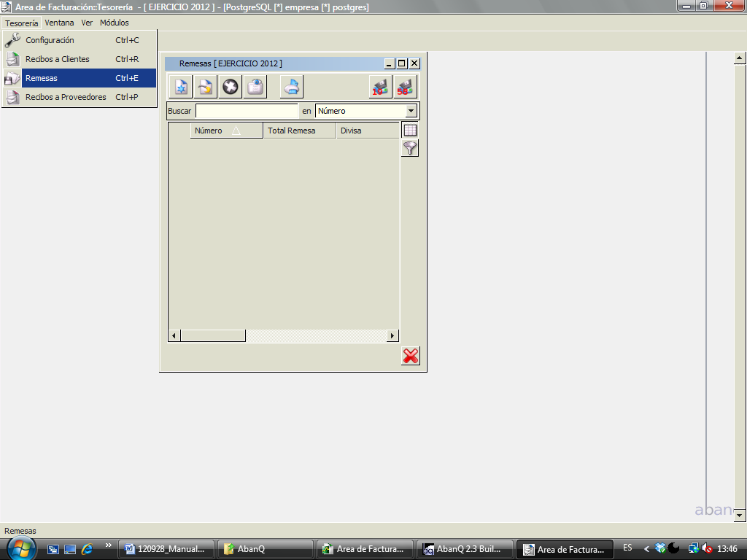Open the Dropbox tray icon
This screenshot has width=747, height=560.
[660, 548]
